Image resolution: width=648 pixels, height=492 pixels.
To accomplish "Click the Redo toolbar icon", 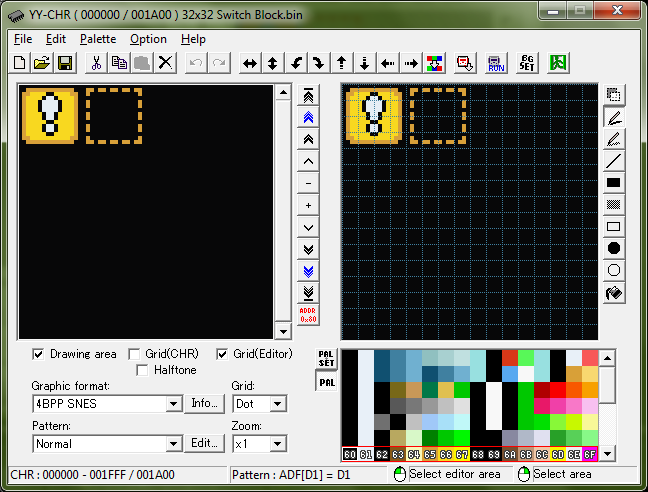I will [219, 63].
